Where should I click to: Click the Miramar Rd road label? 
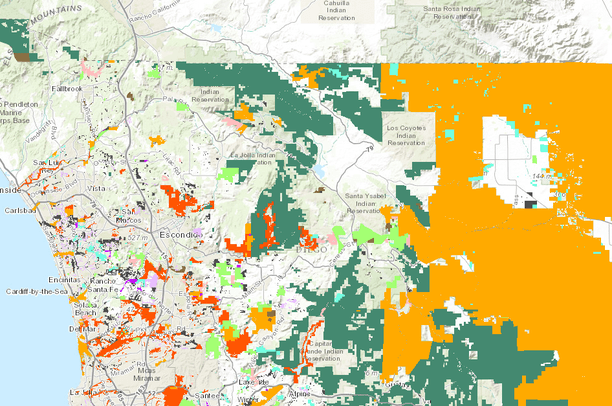point(127,369)
